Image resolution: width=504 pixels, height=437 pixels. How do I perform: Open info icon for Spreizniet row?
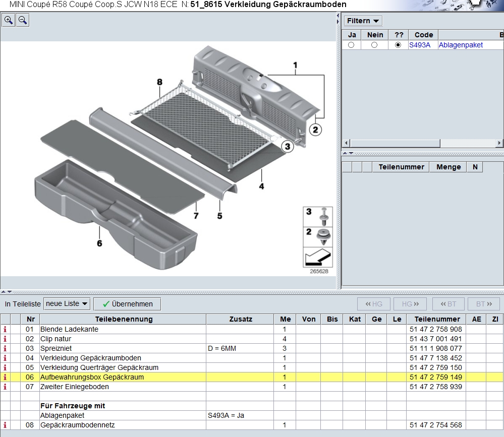6,348
